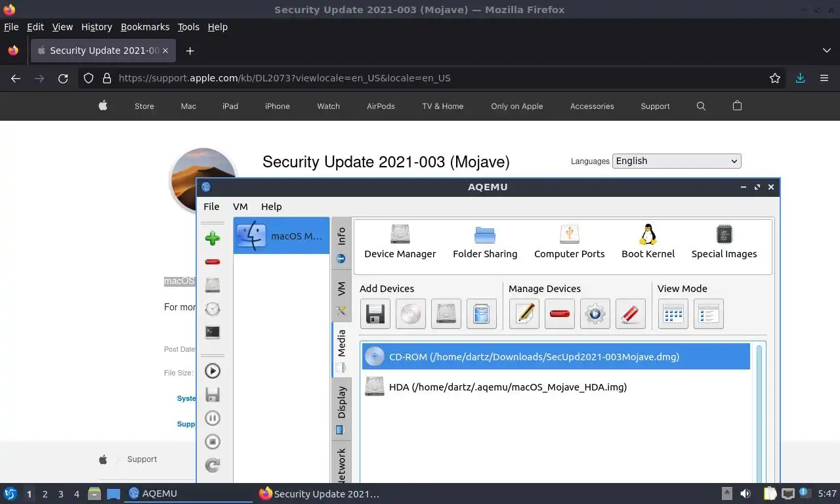Image resolution: width=840 pixels, height=504 pixels.
Task: Click the save VM state floppy icon in sidebar
Action: (x=212, y=394)
